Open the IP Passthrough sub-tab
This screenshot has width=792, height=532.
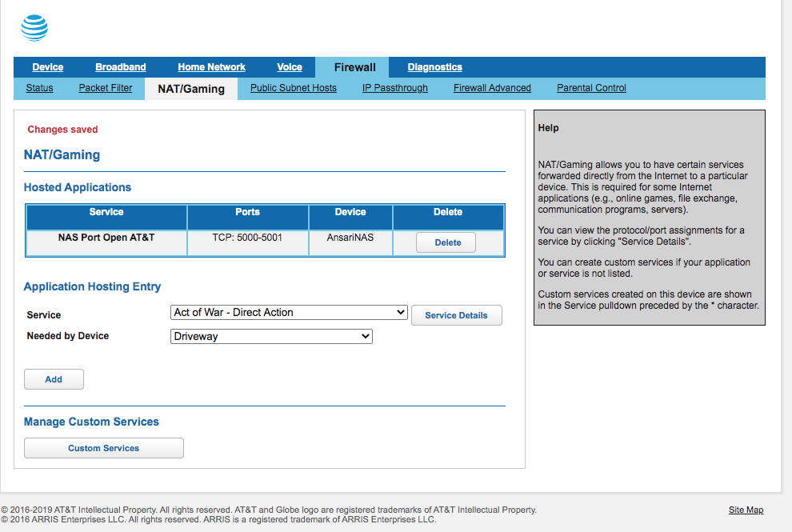coord(395,88)
